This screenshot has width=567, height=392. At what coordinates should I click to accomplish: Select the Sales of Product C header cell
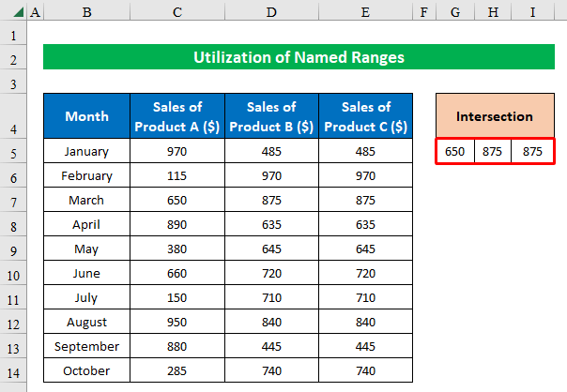365,116
